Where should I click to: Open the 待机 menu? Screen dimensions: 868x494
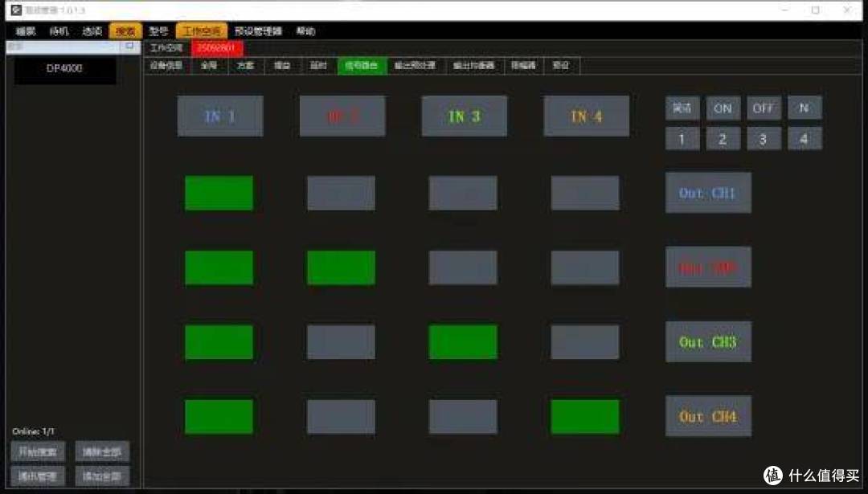point(59,31)
